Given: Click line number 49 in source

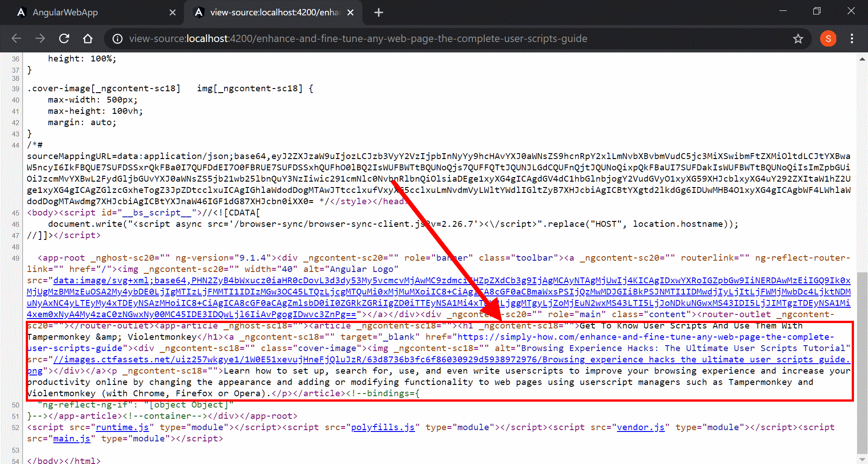Looking at the screenshot, I should pos(16,258).
